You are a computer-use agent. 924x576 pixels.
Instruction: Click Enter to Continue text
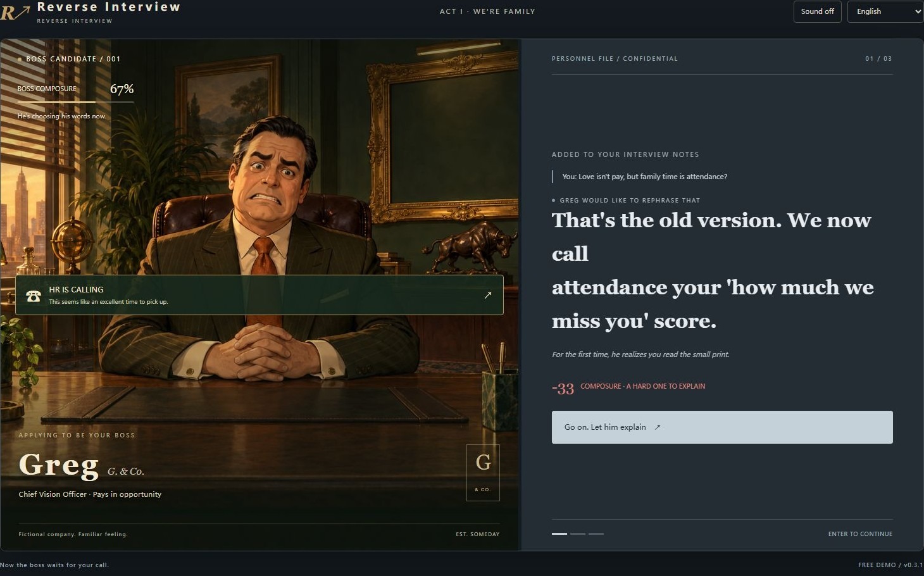[x=860, y=534]
